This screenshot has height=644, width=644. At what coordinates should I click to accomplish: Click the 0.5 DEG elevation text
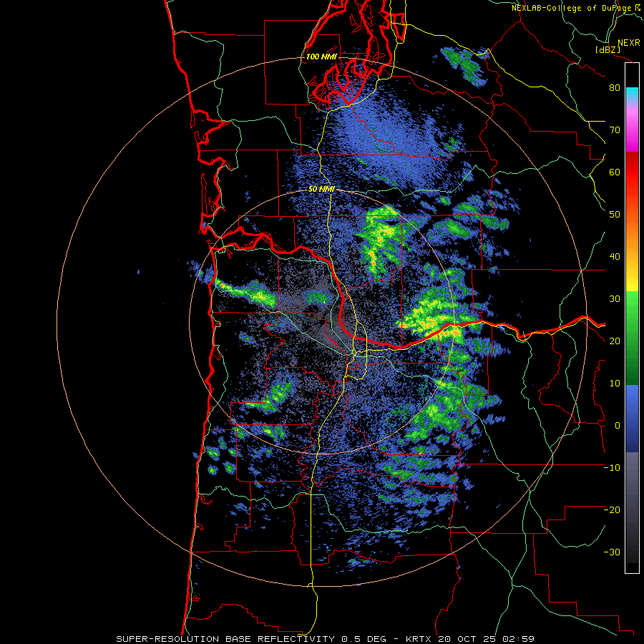pos(364,639)
